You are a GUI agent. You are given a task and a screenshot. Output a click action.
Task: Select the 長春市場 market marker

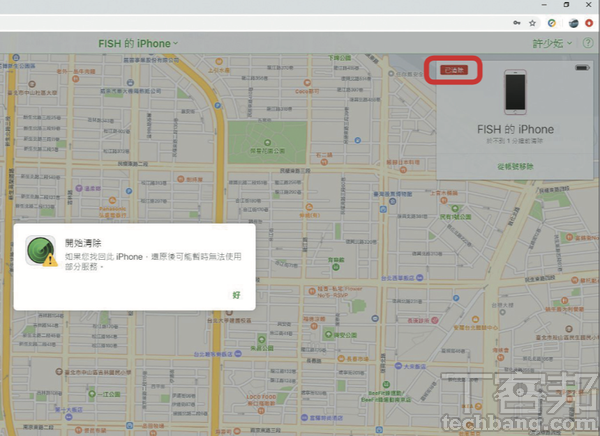(341, 359)
